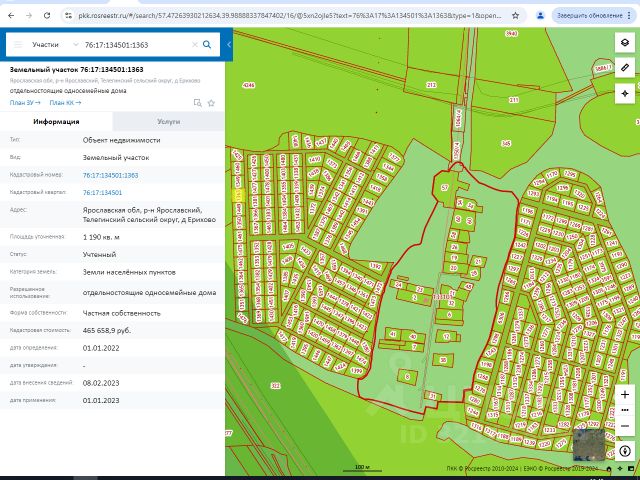Screen dimensions: 640x480
Task: Zoom in on the map
Action: (624, 394)
